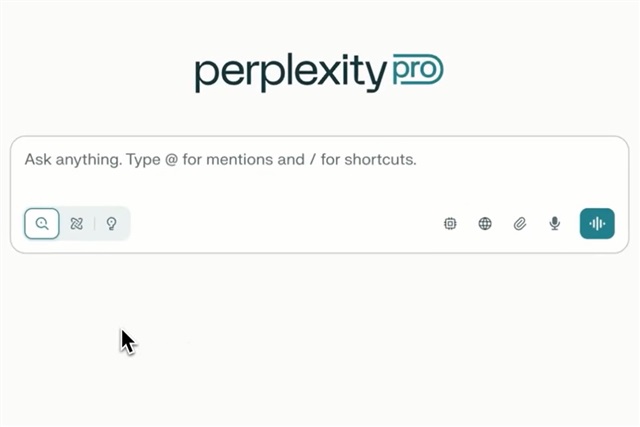Screen dimensions: 640x427
Task: Click the placeholder text mentioning shortcuts
Action: (x=220, y=160)
